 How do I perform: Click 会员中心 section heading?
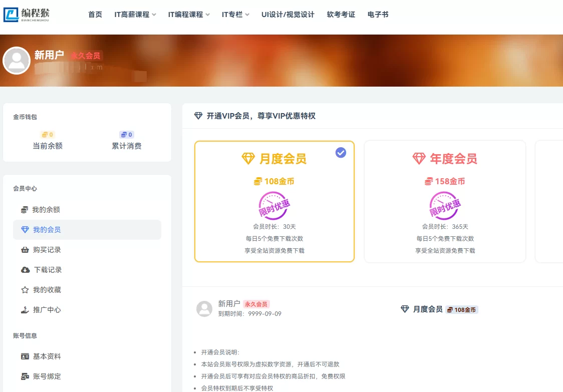[x=25, y=188]
